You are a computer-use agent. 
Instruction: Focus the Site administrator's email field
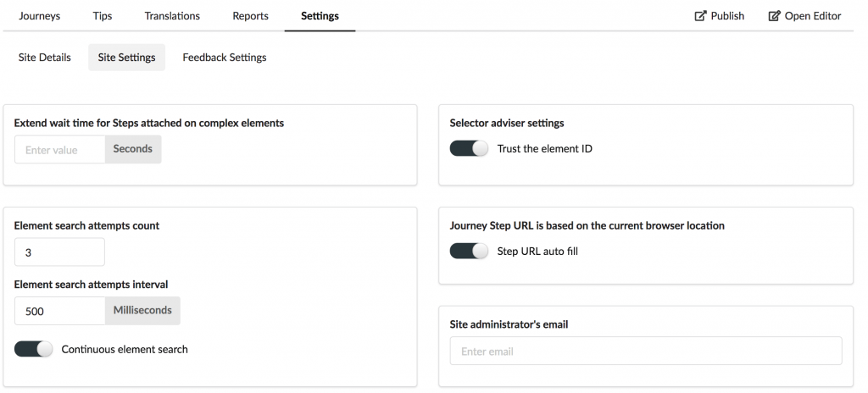point(646,351)
